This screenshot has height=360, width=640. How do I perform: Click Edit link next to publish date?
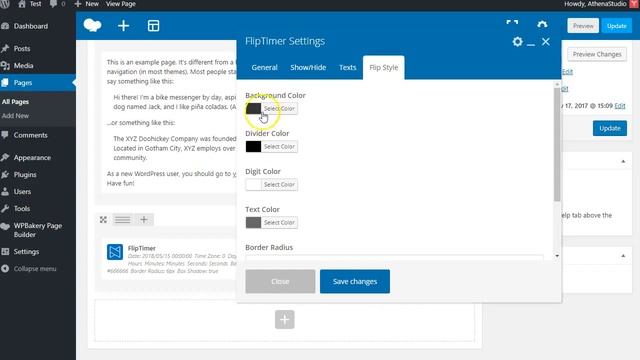click(620, 106)
